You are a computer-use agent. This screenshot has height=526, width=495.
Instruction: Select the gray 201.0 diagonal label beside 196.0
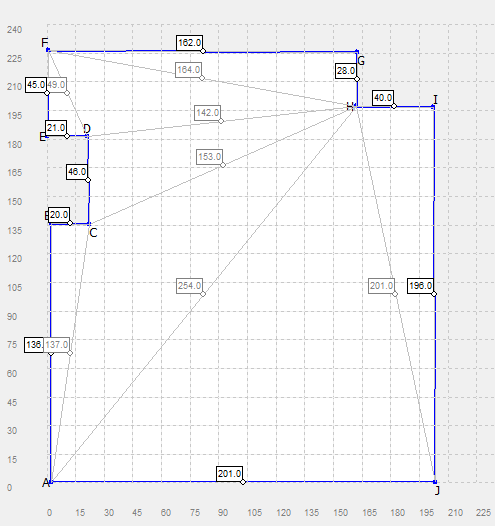click(x=381, y=286)
